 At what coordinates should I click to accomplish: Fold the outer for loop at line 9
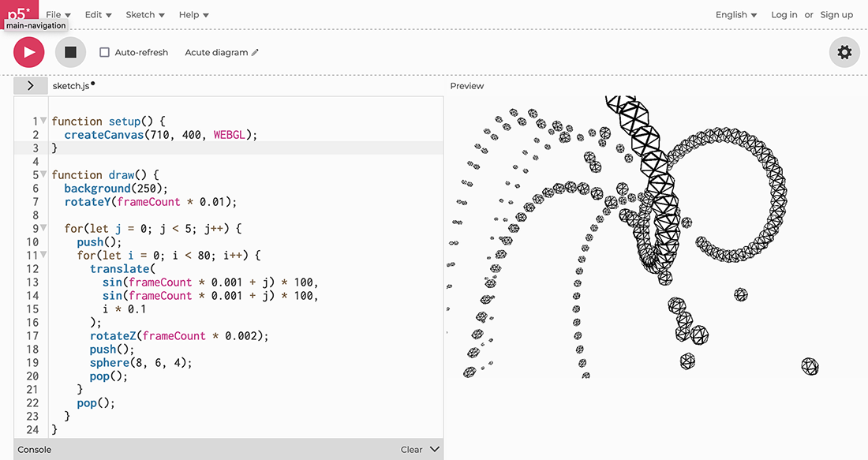click(43, 228)
